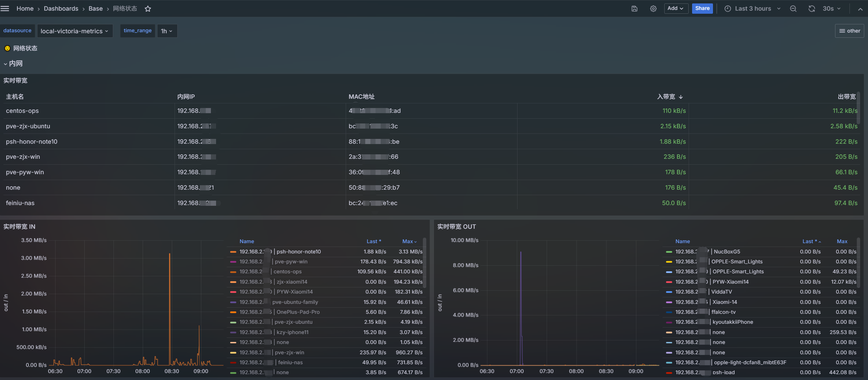Viewport: 868px width, 380px height.
Task: Click the clock time picker icon
Action: [x=727, y=9]
